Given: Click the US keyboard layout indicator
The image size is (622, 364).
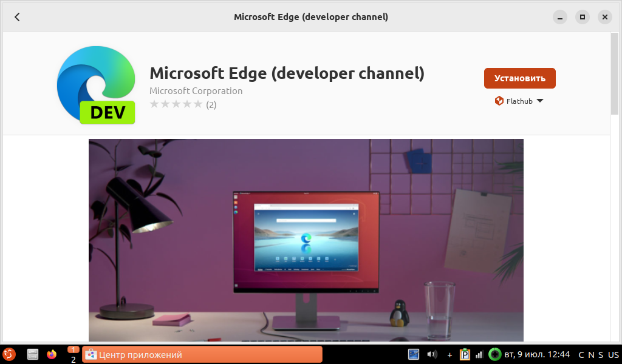Looking at the screenshot, I should (x=613, y=355).
